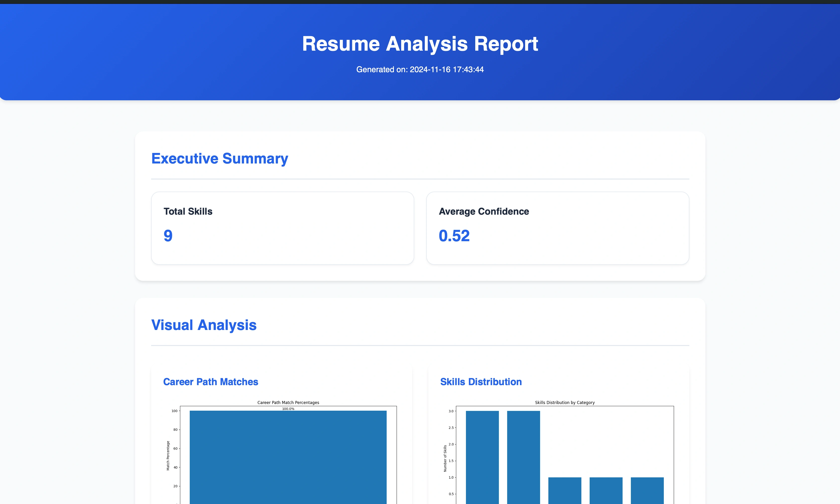The image size is (840, 504).
Task: Click the Match Percentage axis label
Action: coord(168,455)
